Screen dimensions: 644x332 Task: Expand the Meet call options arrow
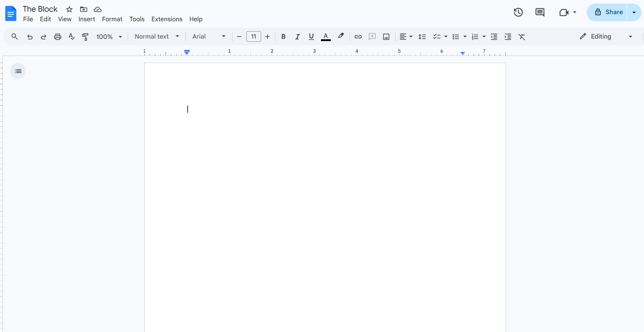(x=575, y=12)
